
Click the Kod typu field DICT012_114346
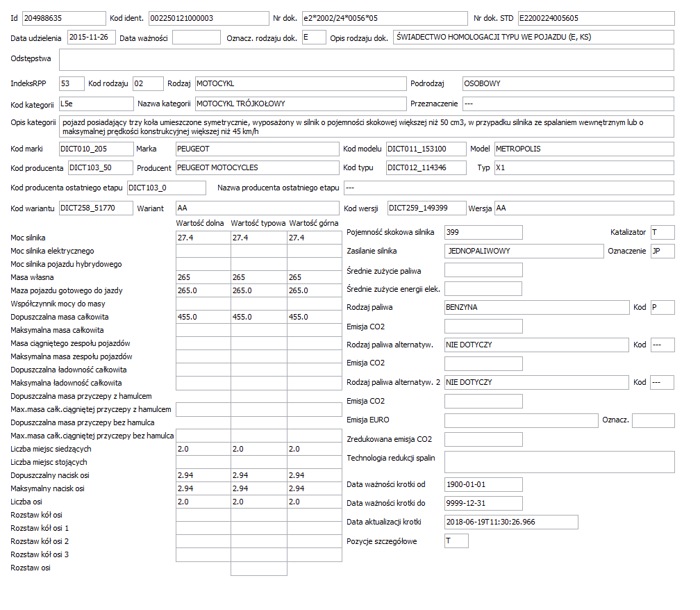point(426,167)
